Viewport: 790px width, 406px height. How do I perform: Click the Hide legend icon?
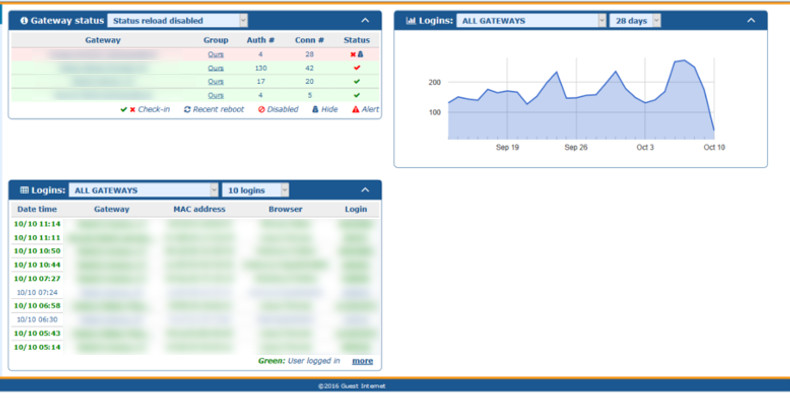(x=315, y=109)
